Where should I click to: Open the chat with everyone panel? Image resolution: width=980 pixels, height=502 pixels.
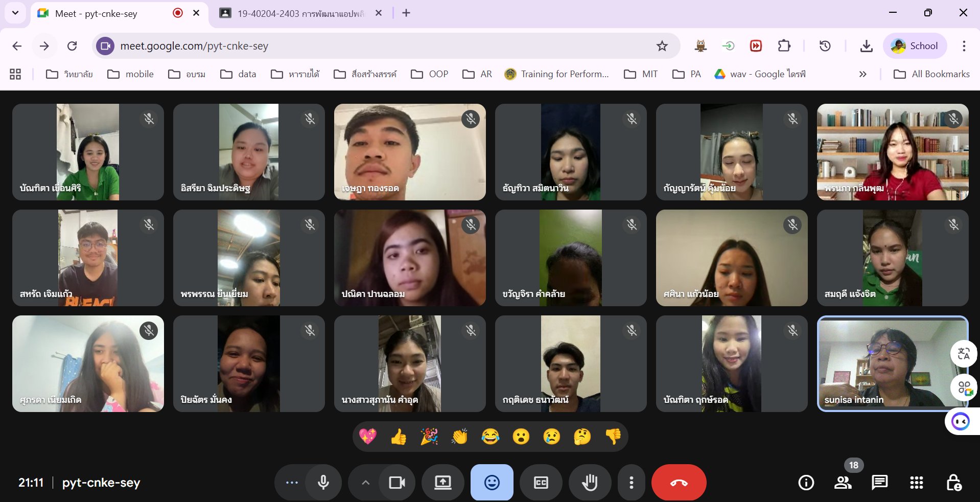[x=879, y=483]
